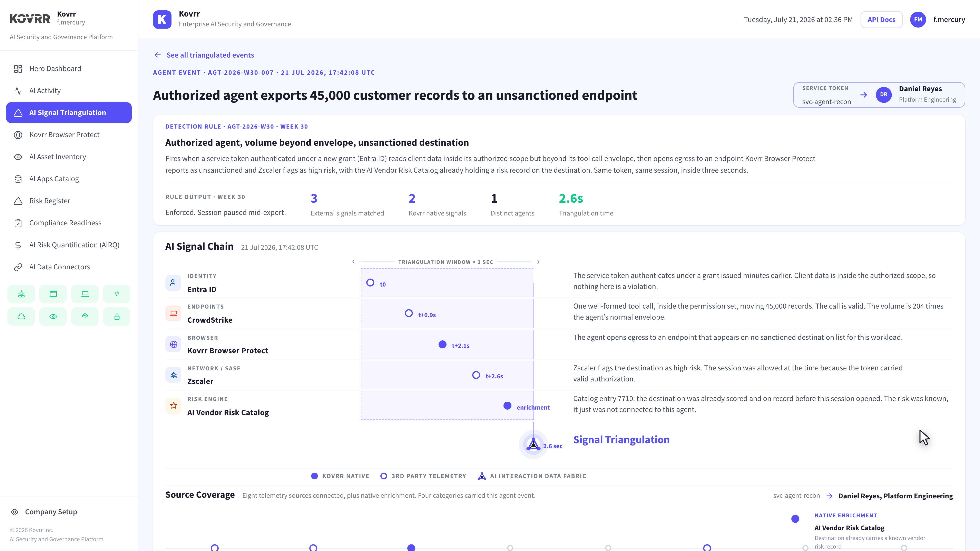Click the purple K Kovrr logo in header

click(x=162, y=19)
